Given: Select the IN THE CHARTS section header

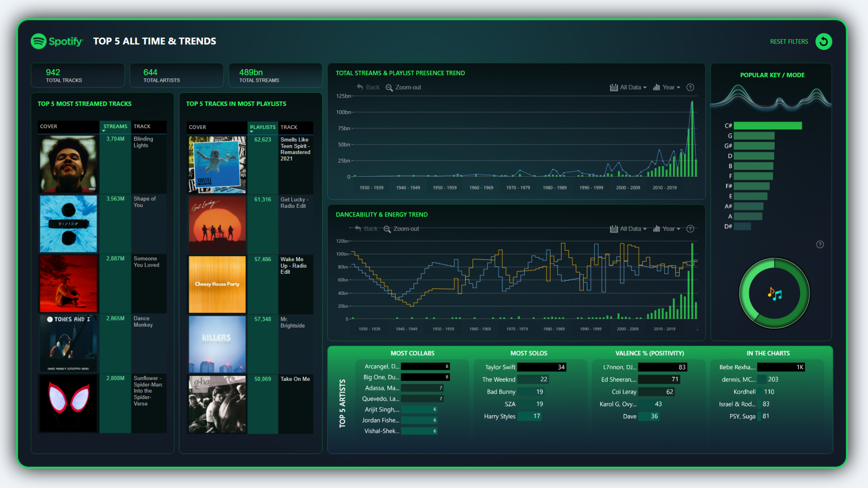Looking at the screenshot, I should pyautogui.click(x=769, y=353).
